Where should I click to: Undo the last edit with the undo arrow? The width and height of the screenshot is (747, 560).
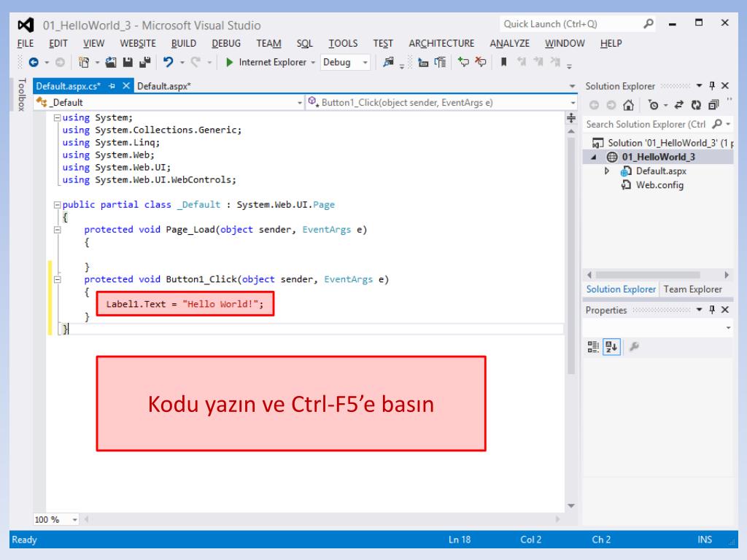[x=169, y=63]
